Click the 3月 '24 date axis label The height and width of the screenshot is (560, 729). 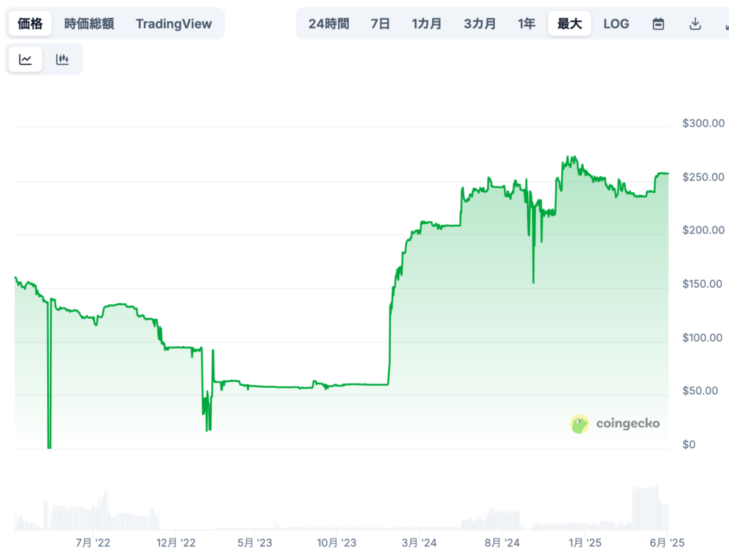419,543
